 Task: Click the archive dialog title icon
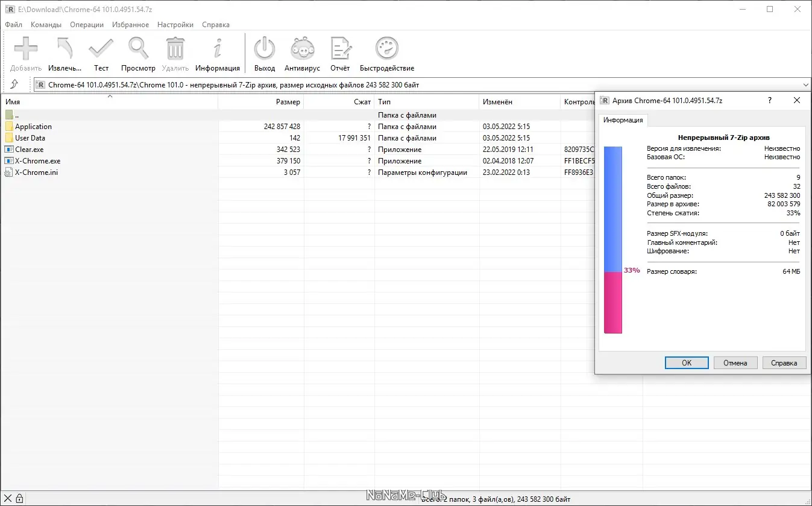[604, 101]
